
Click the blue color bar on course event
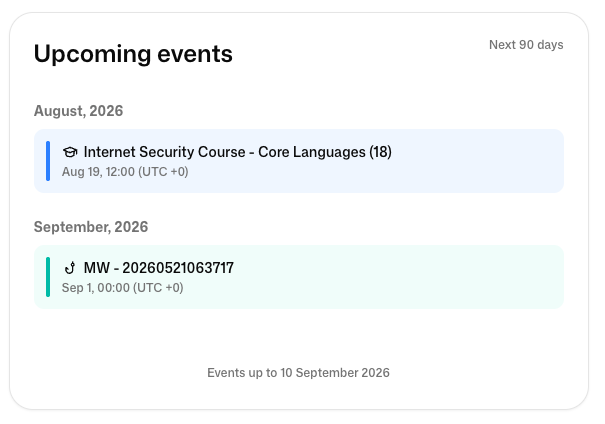point(48,161)
